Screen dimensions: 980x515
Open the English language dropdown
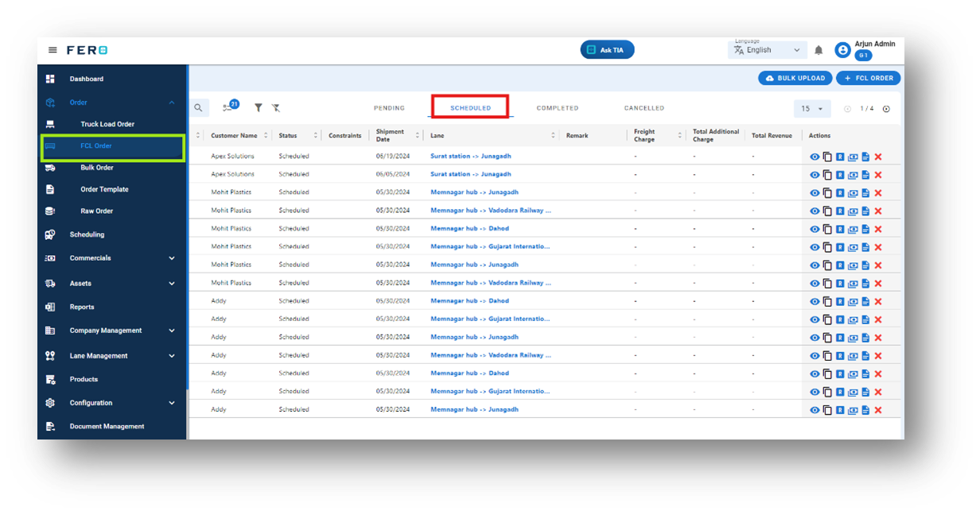pos(767,50)
